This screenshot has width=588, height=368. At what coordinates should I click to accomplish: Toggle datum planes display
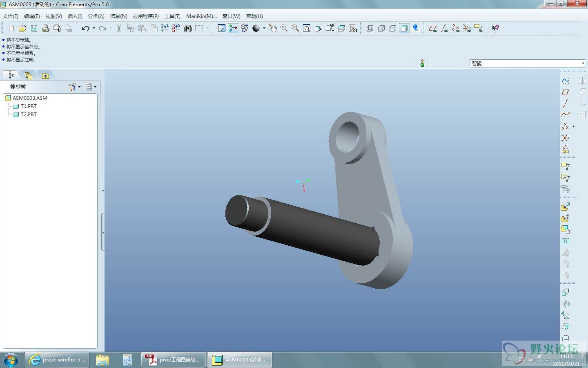(x=433, y=28)
